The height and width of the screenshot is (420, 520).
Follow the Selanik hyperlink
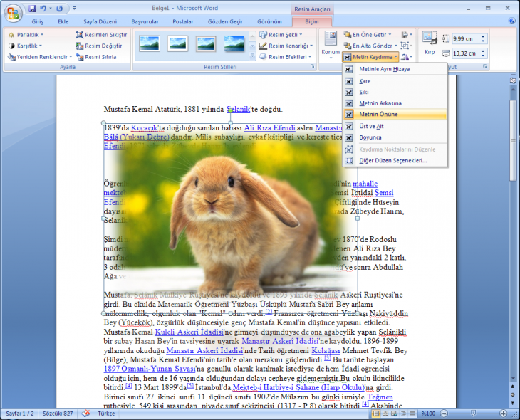[238, 109]
